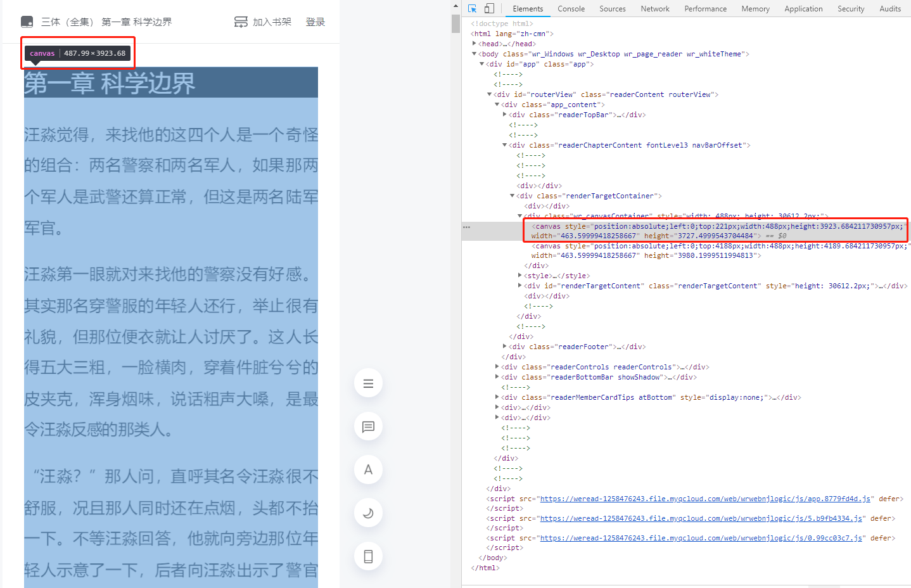The width and height of the screenshot is (911, 588).
Task: Click the book title 三体（全集）in the header
Action: (x=67, y=22)
